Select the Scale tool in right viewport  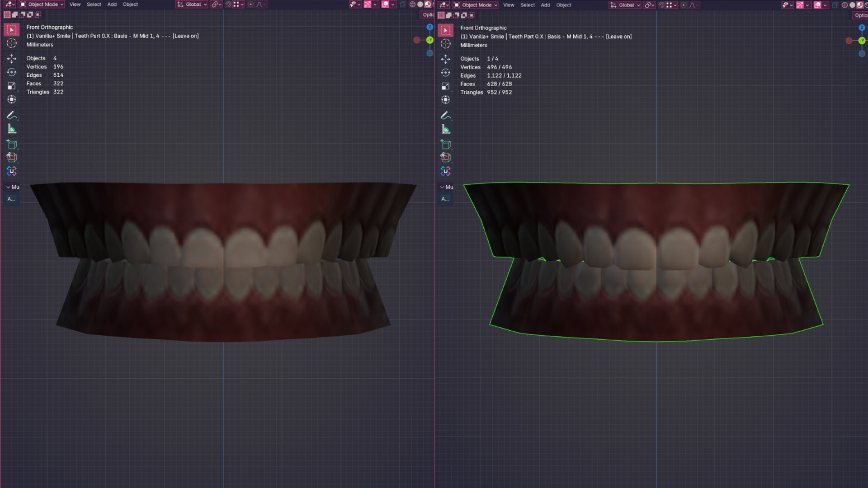coord(446,86)
